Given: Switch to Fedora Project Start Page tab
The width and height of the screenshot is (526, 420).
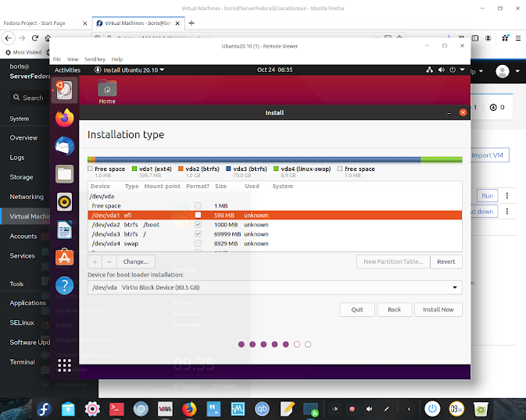Looking at the screenshot, I should 45,23.
